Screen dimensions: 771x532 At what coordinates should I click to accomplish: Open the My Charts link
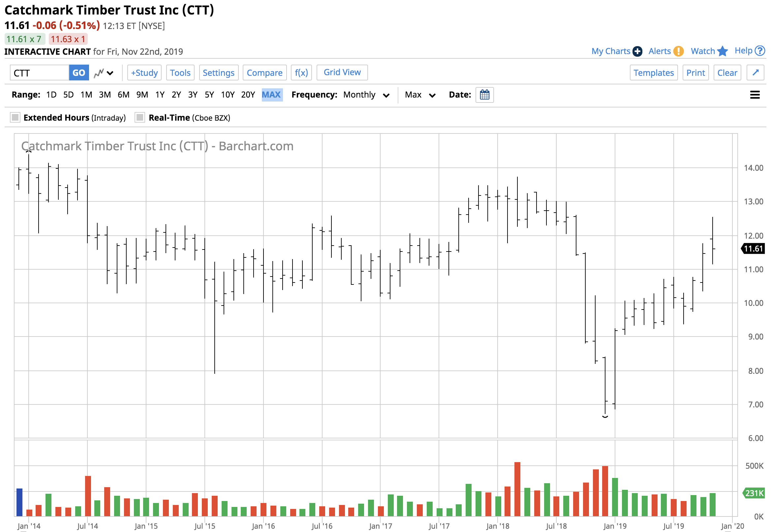click(611, 51)
